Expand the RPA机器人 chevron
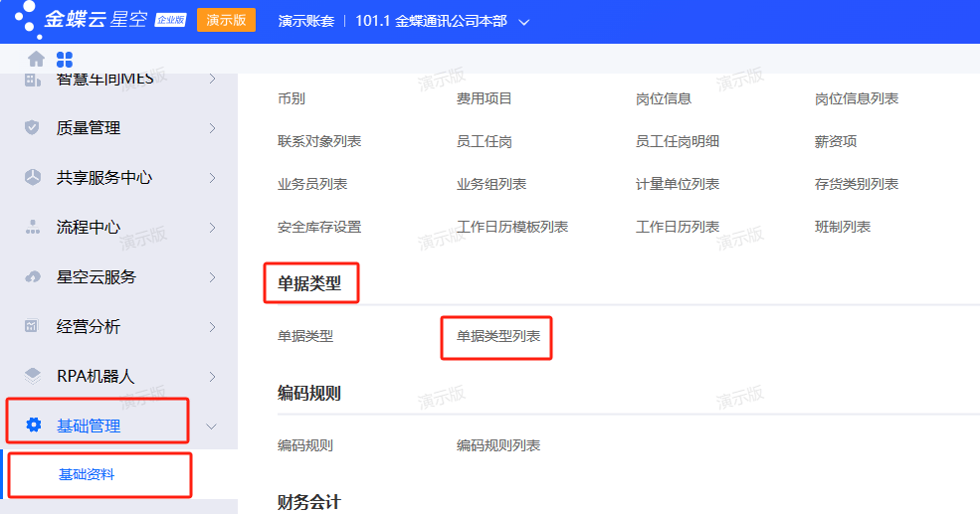This screenshot has height=514, width=980. pyautogui.click(x=213, y=377)
